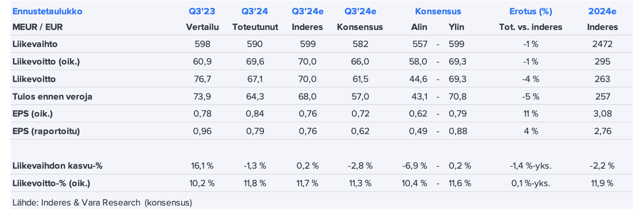This screenshot has width=644, height=212.
Task: Click the 3,08 EPS value for 2024e
Action: click(x=602, y=114)
